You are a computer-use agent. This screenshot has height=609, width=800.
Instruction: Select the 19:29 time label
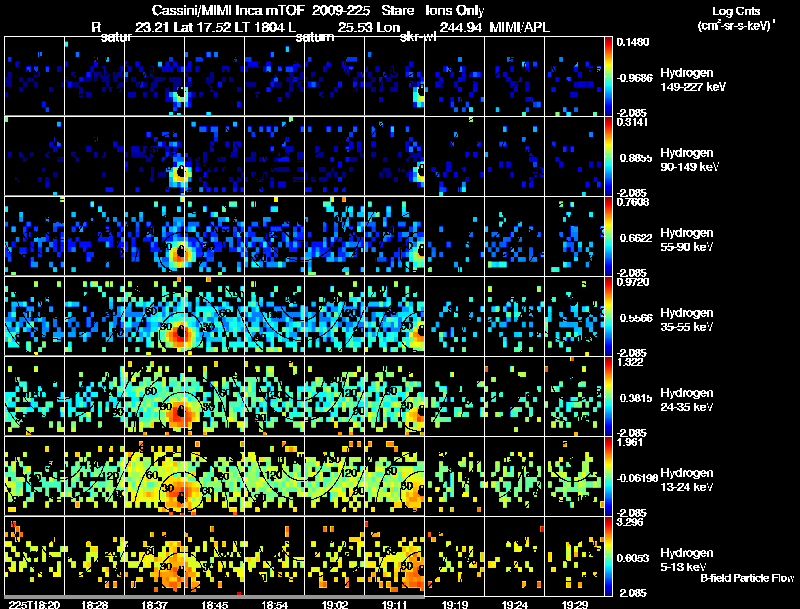[x=574, y=604]
